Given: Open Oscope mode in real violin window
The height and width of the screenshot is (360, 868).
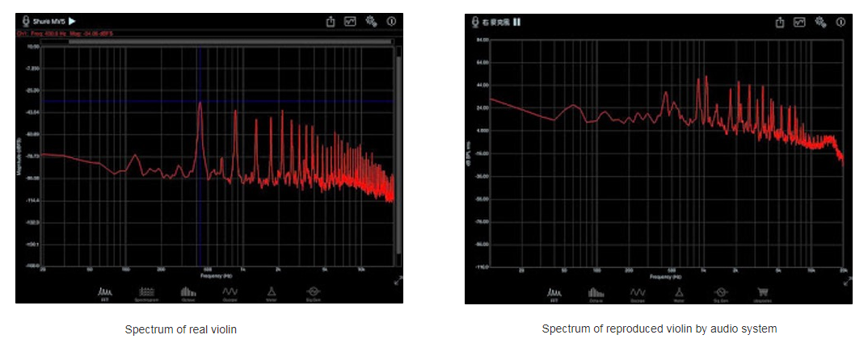Looking at the screenshot, I should click(230, 293).
